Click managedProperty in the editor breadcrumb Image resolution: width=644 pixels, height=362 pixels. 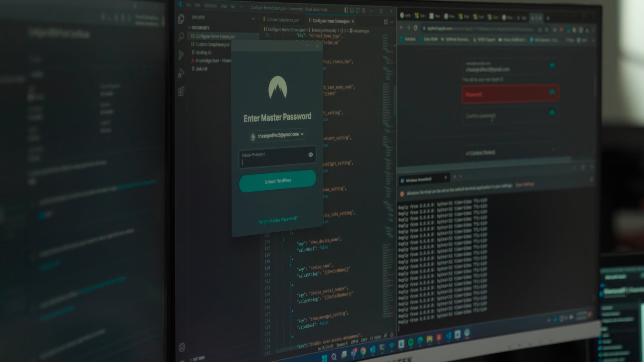point(325,30)
